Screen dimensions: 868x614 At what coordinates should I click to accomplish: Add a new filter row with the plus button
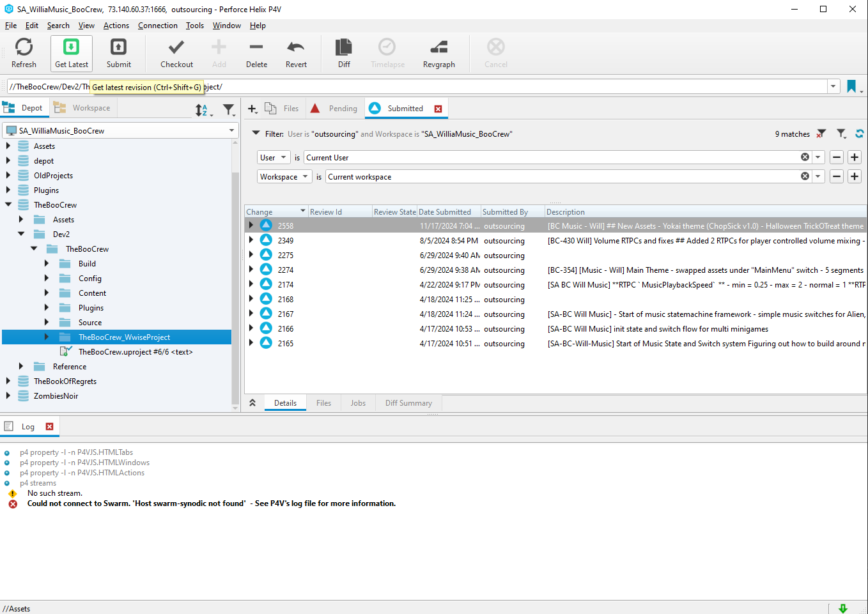[855, 157]
